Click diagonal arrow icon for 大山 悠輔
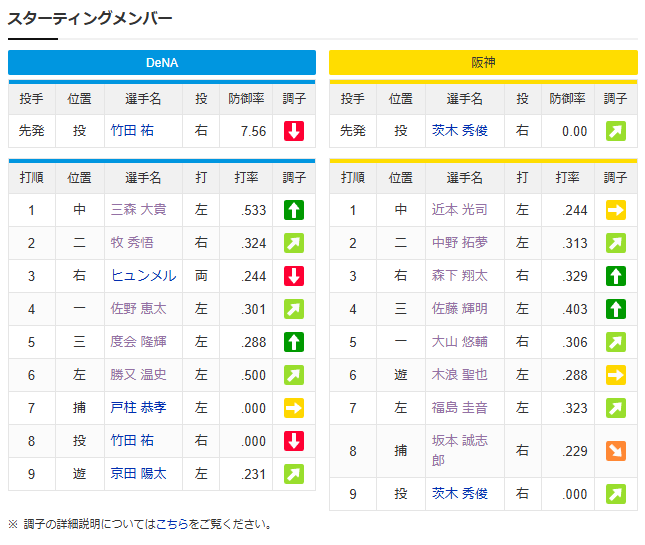 (x=615, y=342)
